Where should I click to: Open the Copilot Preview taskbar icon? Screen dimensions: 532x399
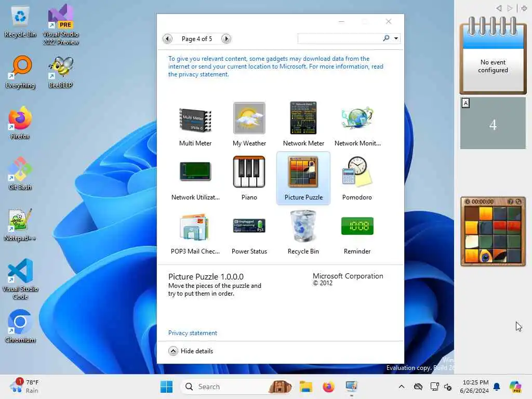click(x=515, y=387)
